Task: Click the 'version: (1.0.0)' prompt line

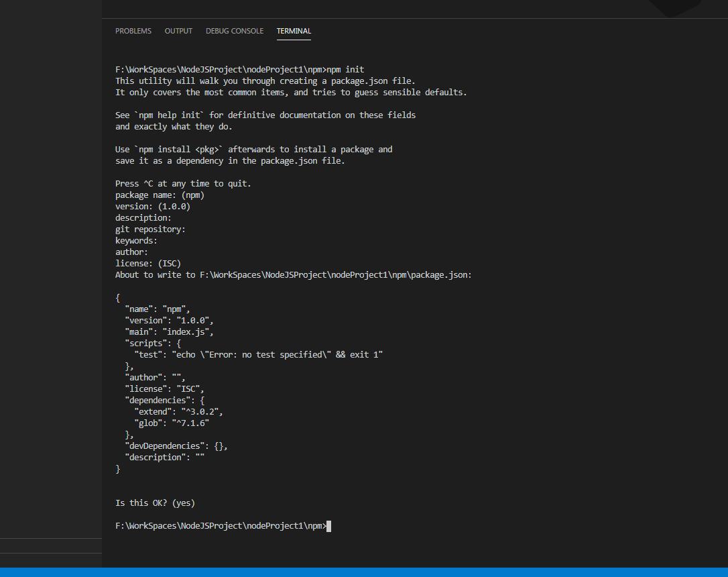Action: (x=153, y=206)
